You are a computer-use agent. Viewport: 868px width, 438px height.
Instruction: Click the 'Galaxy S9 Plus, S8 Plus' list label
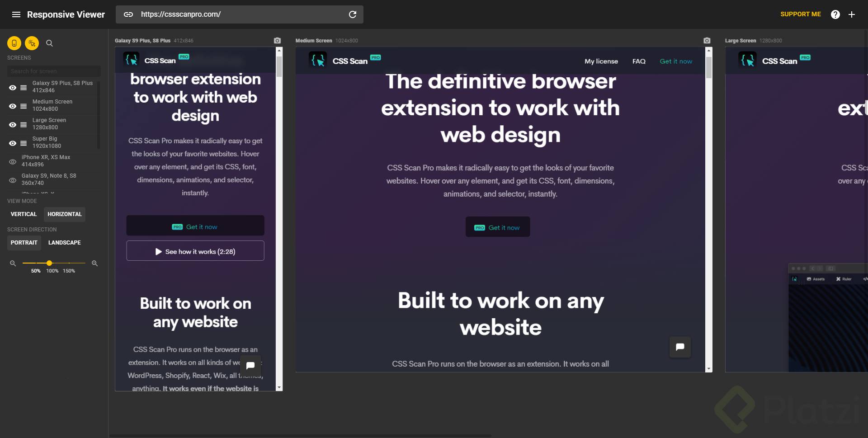click(62, 87)
